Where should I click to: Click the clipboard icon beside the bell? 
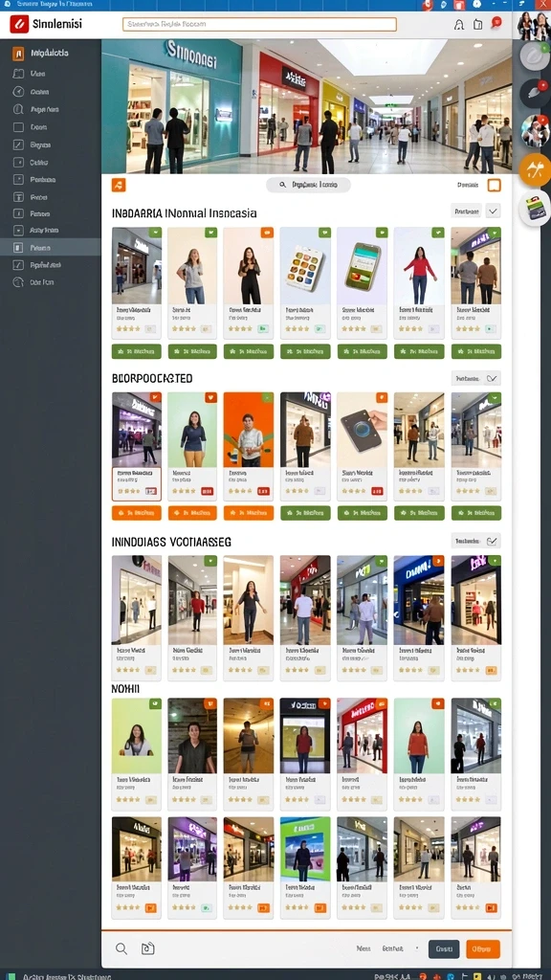(x=478, y=25)
